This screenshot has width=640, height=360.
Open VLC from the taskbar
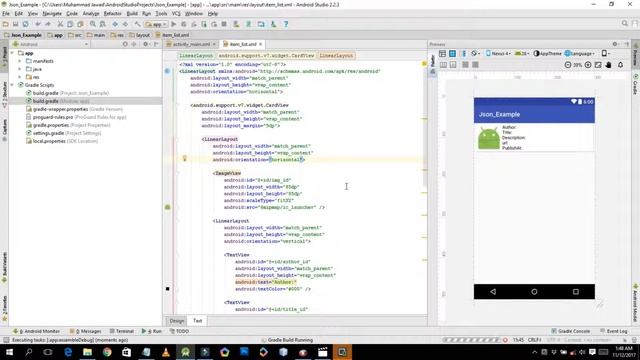coord(166,352)
